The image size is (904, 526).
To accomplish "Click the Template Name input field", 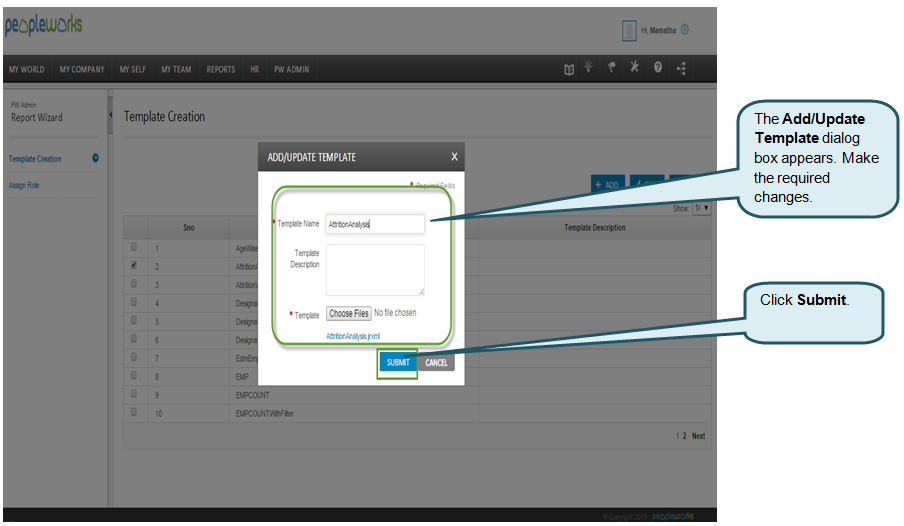I will [x=375, y=224].
